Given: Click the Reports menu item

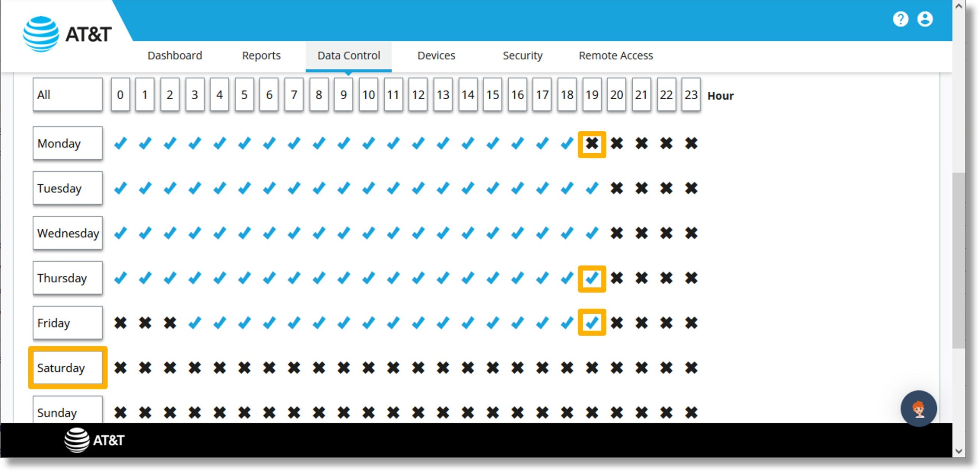Looking at the screenshot, I should [261, 55].
